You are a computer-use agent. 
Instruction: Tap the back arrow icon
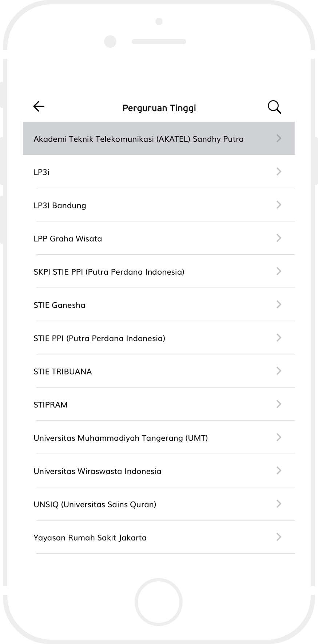[39, 106]
